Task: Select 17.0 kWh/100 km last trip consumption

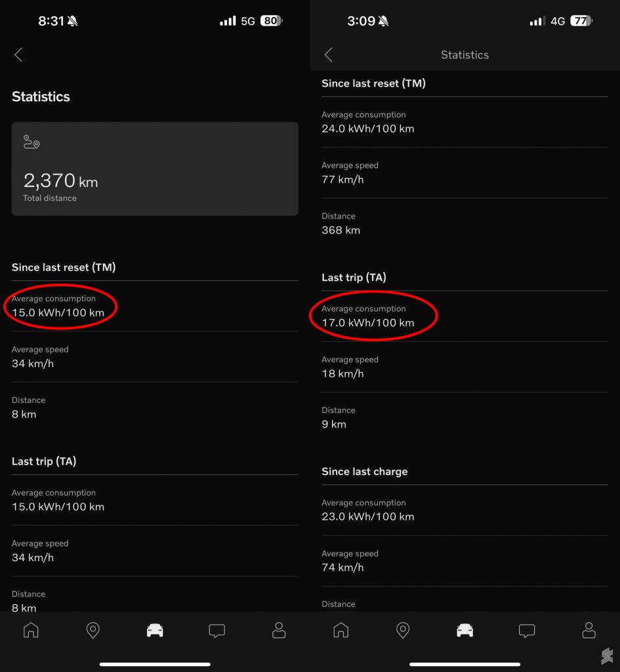Action: [368, 323]
